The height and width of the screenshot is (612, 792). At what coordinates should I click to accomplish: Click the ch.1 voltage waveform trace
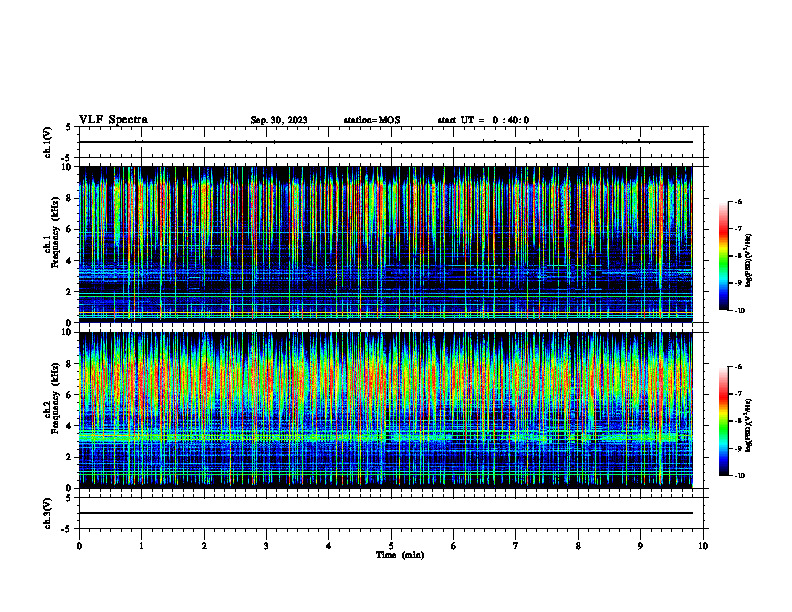(x=386, y=142)
